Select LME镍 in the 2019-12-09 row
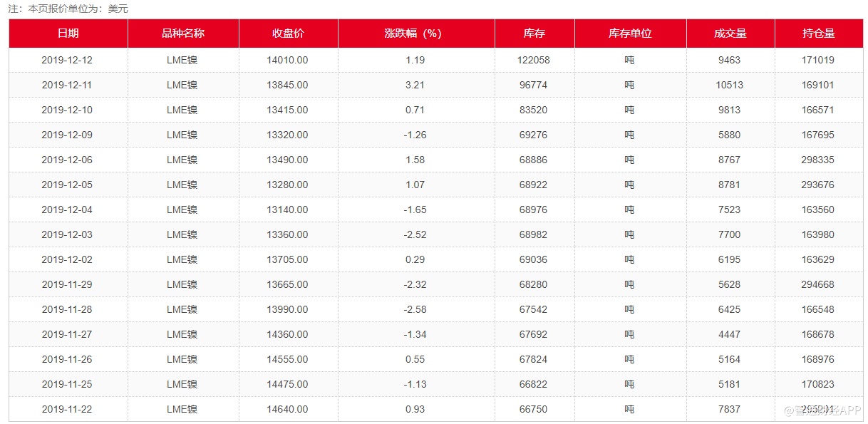This screenshot has width=868, height=424. pos(182,135)
